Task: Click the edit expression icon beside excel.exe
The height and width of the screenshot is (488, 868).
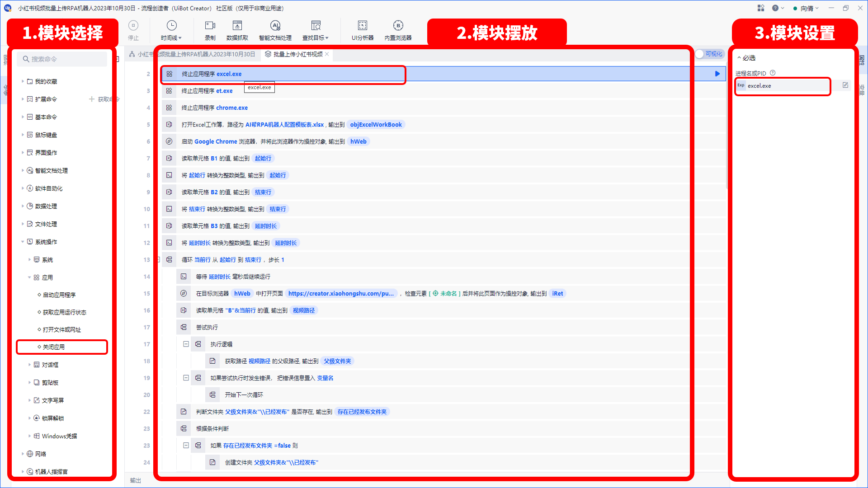Action: [x=845, y=85]
